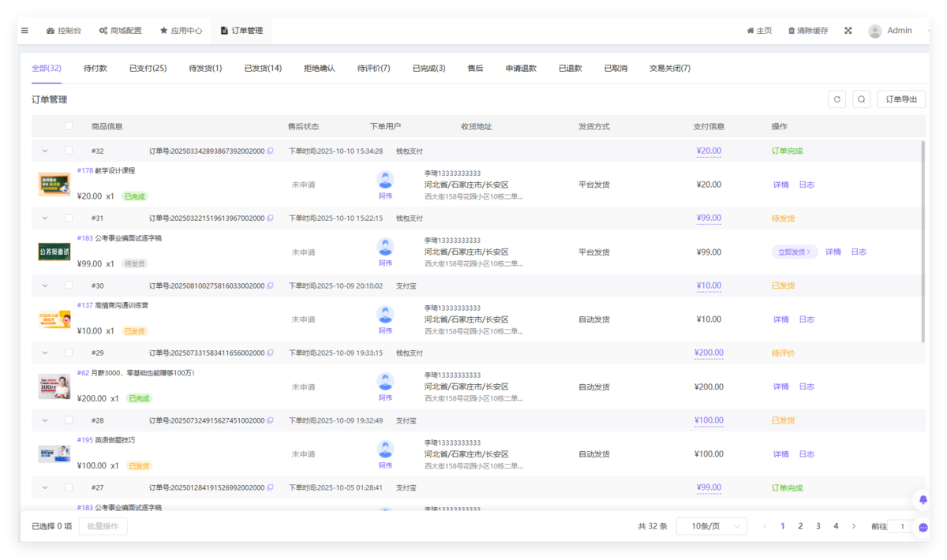Screen dimensions: 947x560
Task: Check the checkbox for order #27
Action: pyautogui.click(x=69, y=488)
